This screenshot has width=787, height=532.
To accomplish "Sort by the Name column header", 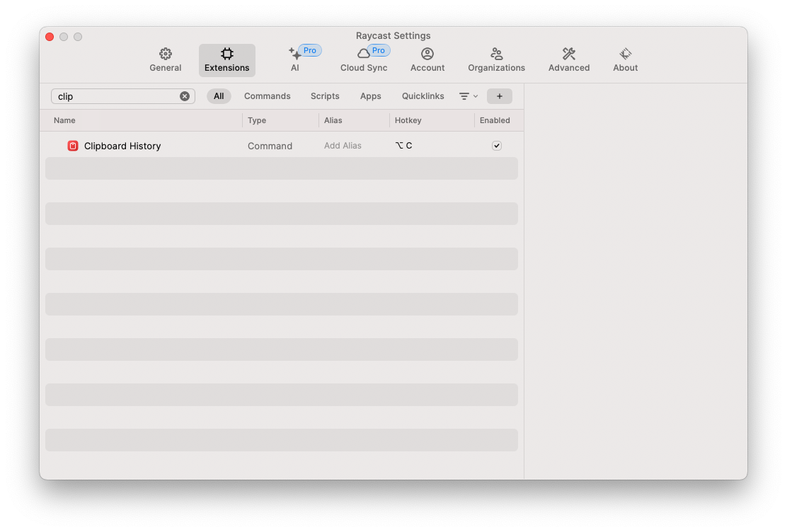I will (64, 120).
